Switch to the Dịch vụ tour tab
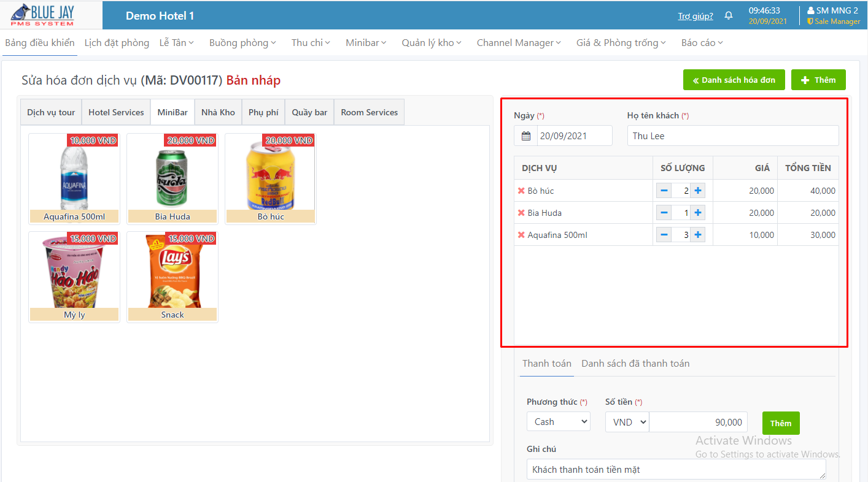Image resolution: width=868 pixels, height=482 pixels. pos(51,112)
